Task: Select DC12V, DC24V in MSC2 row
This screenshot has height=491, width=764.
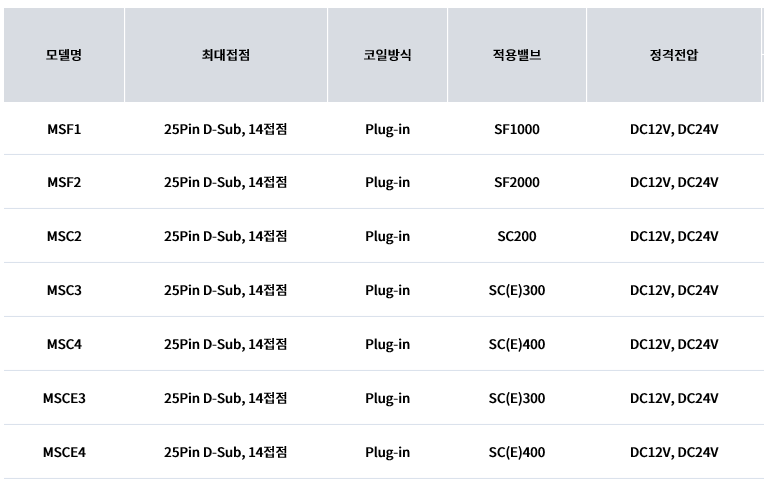Action: tap(674, 236)
